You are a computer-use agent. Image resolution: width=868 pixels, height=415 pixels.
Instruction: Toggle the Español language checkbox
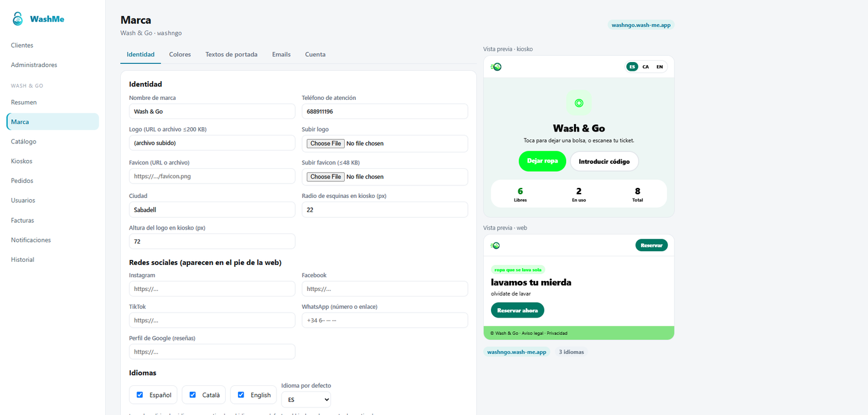[140, 395]
